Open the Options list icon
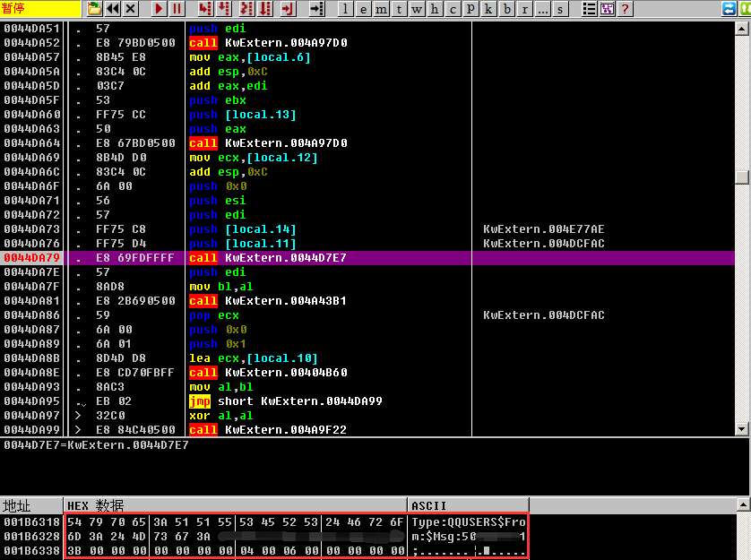751x560 pixels. point(589,9)
